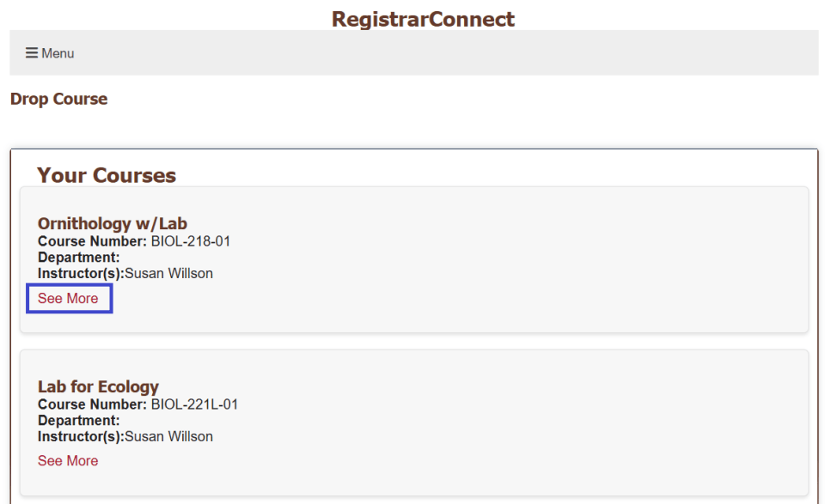The width and height of the screenshot is (825, 504).
Task: Click course number BIOL-221L-01
Action: (x=194, y=404)
